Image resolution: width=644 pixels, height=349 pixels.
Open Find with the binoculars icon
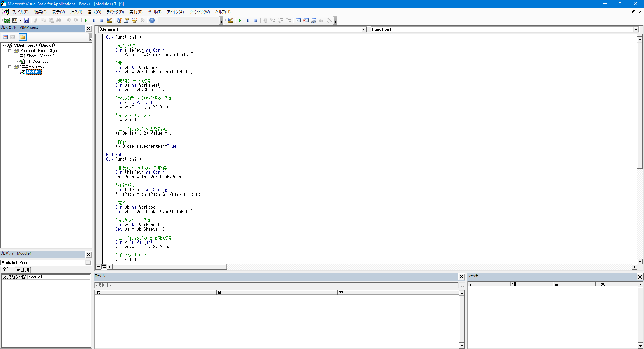(59, 20)
